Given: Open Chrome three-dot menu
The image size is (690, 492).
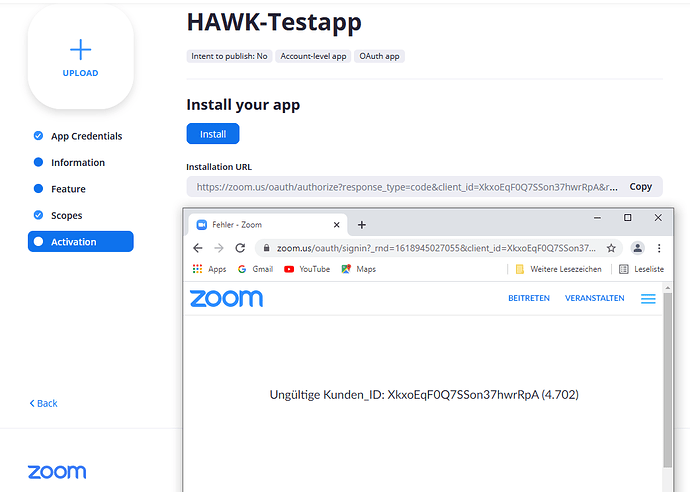Looking at the screenshot, I should 659,248.
